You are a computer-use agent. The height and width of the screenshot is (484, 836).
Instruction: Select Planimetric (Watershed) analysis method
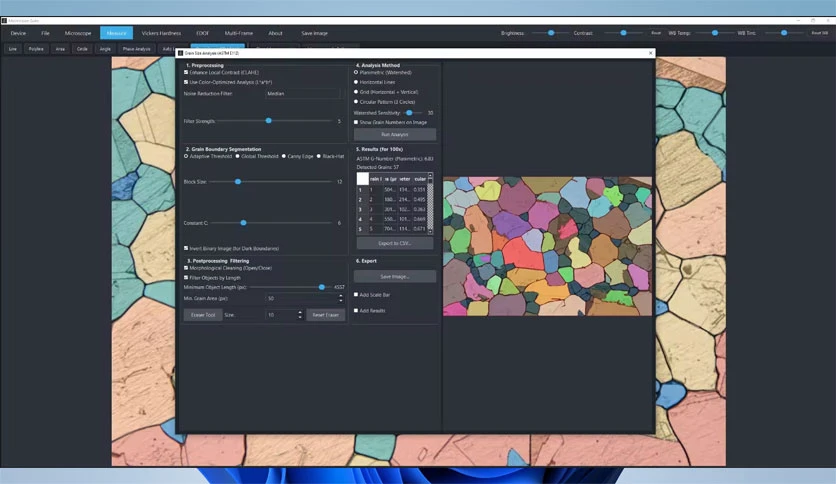pos(356,72)
